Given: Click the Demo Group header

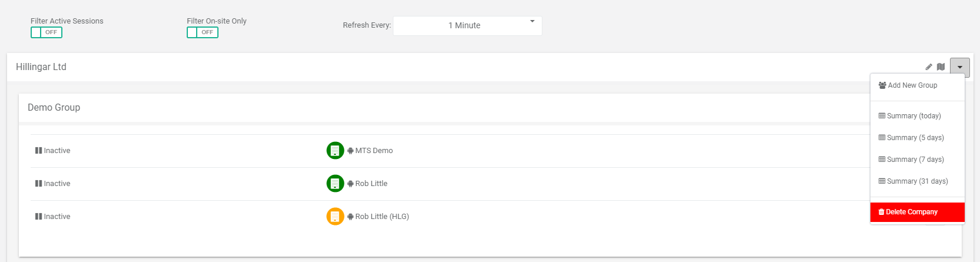Looking at the screenshot, I should [54, 108].
